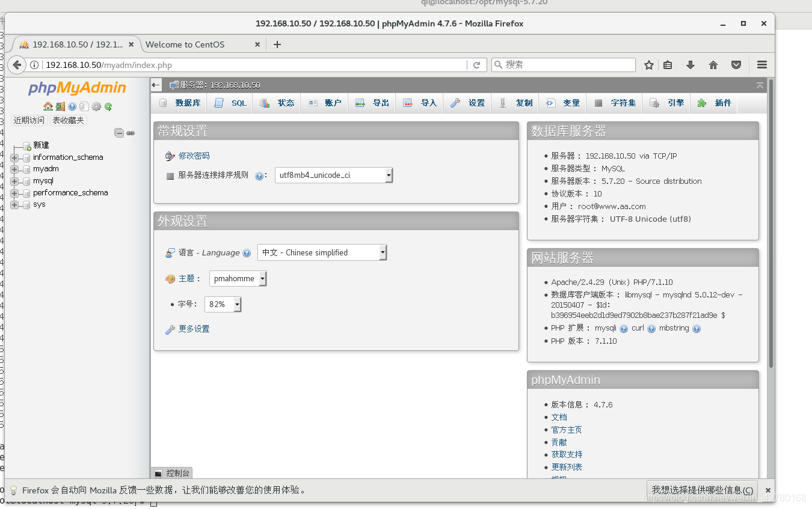Click Firefox home icon in toolbar
The height and width of the screenshot is (509, 812).
pos(713,65)
